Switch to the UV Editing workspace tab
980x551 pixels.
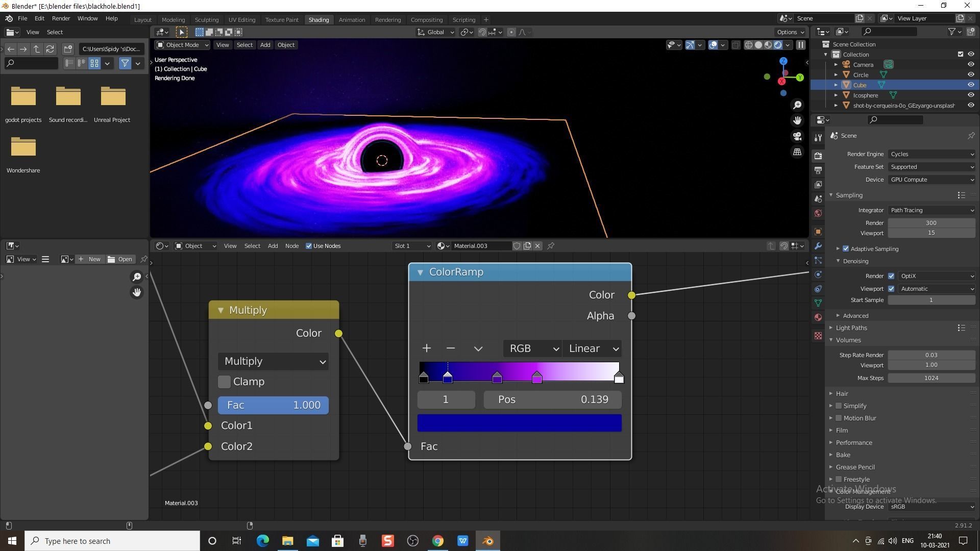(x=242, y=19)
